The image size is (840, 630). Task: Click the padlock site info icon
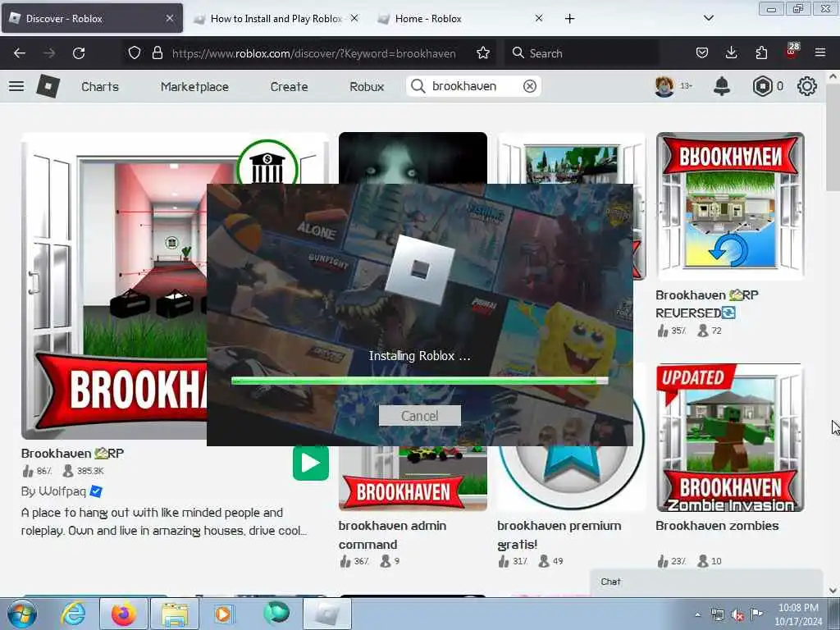tap(157, 53)
